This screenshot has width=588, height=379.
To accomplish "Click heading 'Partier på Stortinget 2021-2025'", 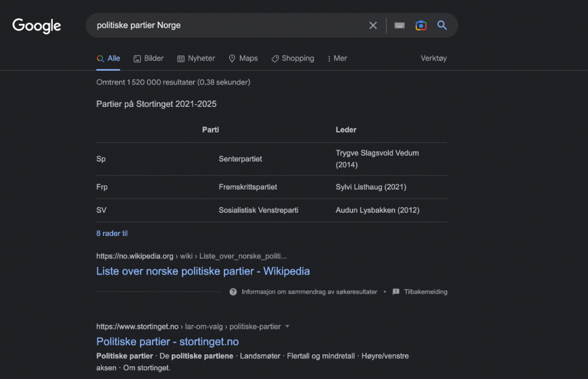I will (156, 104).
